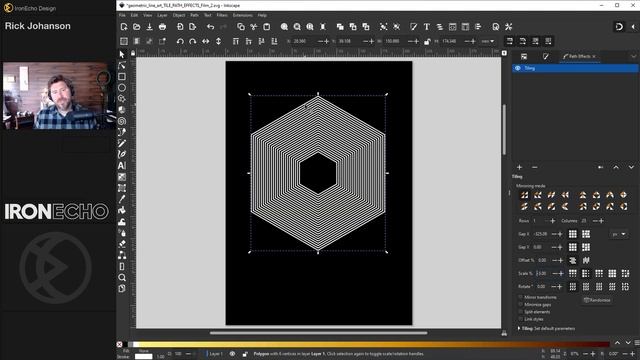The image size is (640, 360).
Task: Add a path effect with plus
Action: [x=519, y=167]
